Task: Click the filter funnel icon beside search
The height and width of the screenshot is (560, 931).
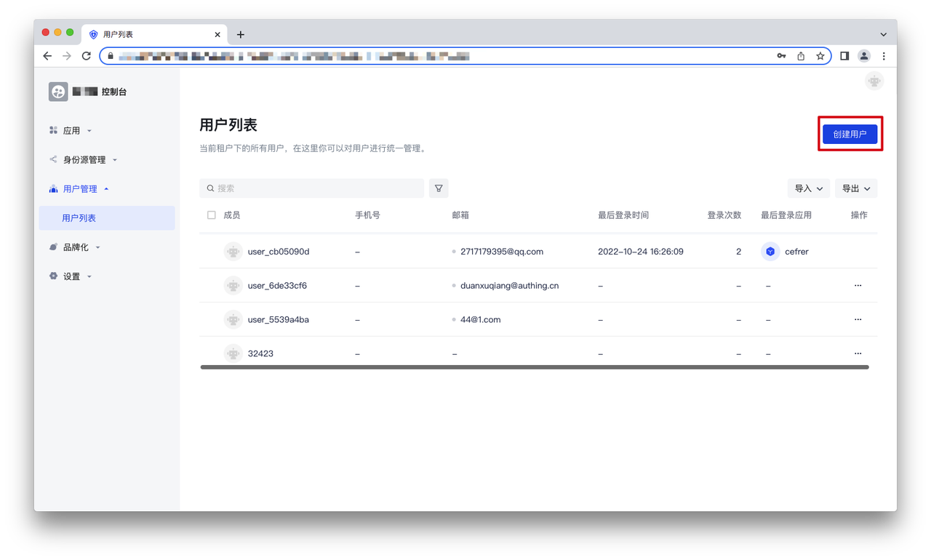Action: tap(439, 188)
